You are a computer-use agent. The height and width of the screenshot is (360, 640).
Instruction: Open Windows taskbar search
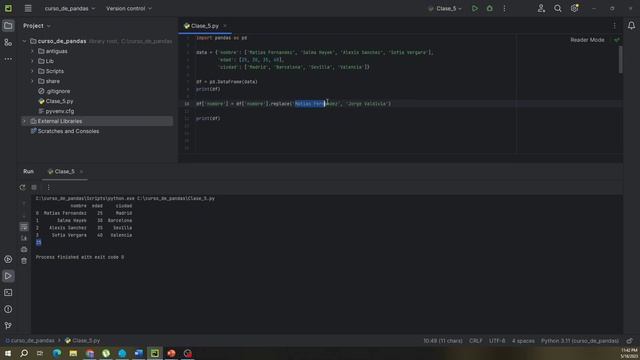coord(24,353)
